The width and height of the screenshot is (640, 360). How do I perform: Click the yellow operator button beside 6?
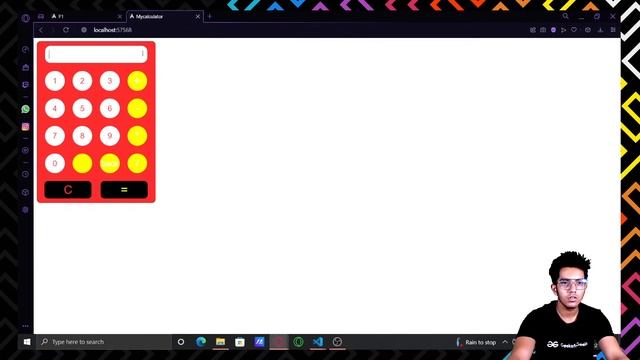point(137,108)
